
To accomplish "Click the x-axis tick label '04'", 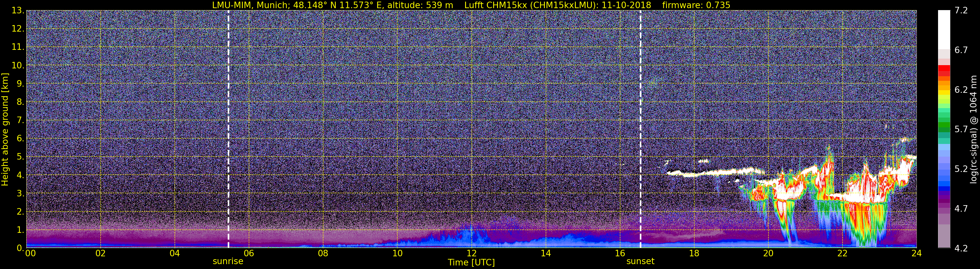I will (175, 253).
